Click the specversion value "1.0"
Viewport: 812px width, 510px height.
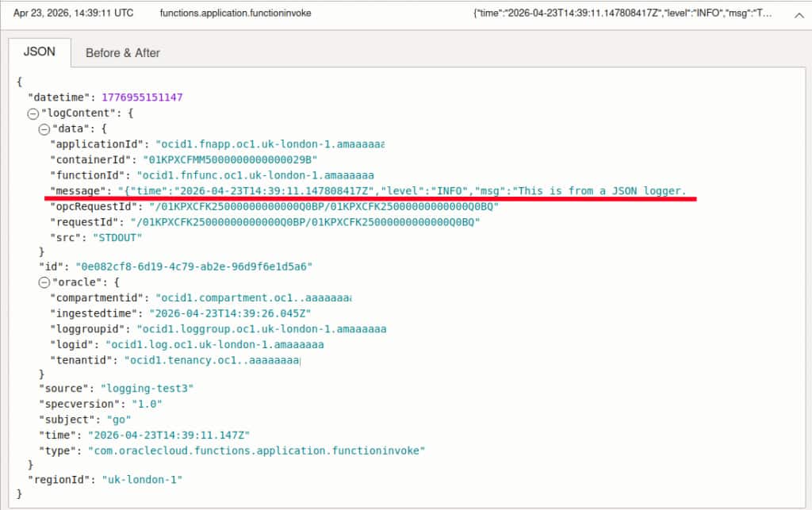point(147,404)
